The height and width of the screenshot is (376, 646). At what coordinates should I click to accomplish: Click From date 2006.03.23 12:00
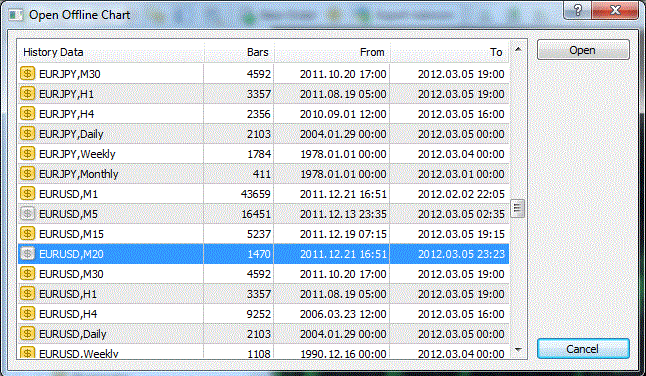coord(343,314)
